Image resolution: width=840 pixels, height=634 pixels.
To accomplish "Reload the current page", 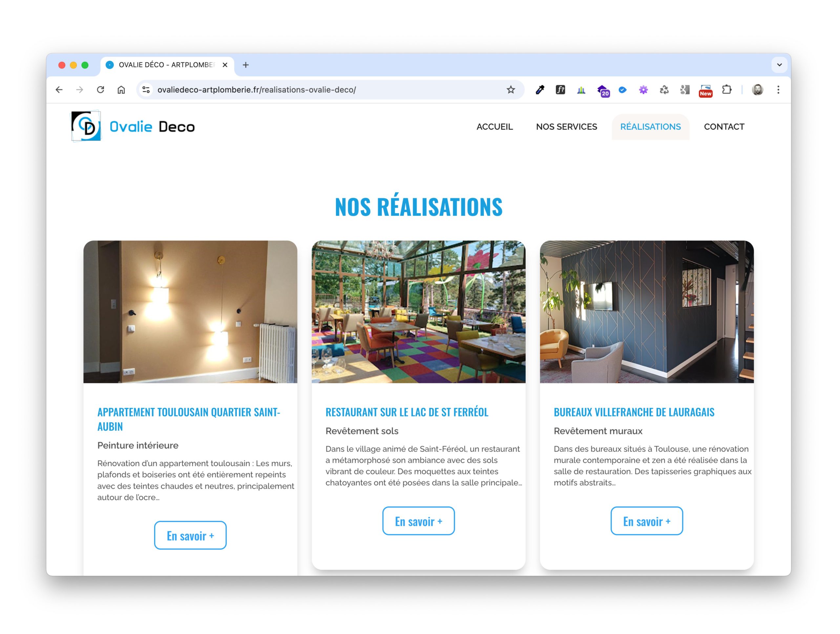I will (100, 90).
